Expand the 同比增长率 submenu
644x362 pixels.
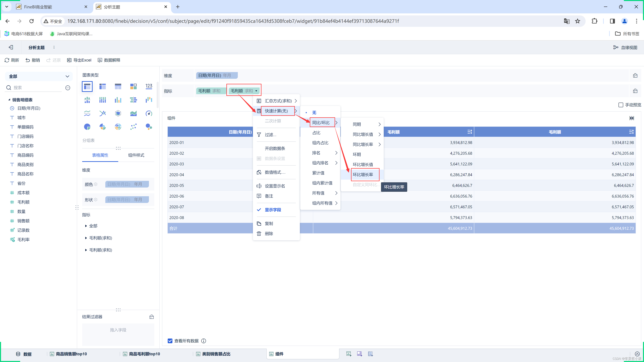pos(362,144)
